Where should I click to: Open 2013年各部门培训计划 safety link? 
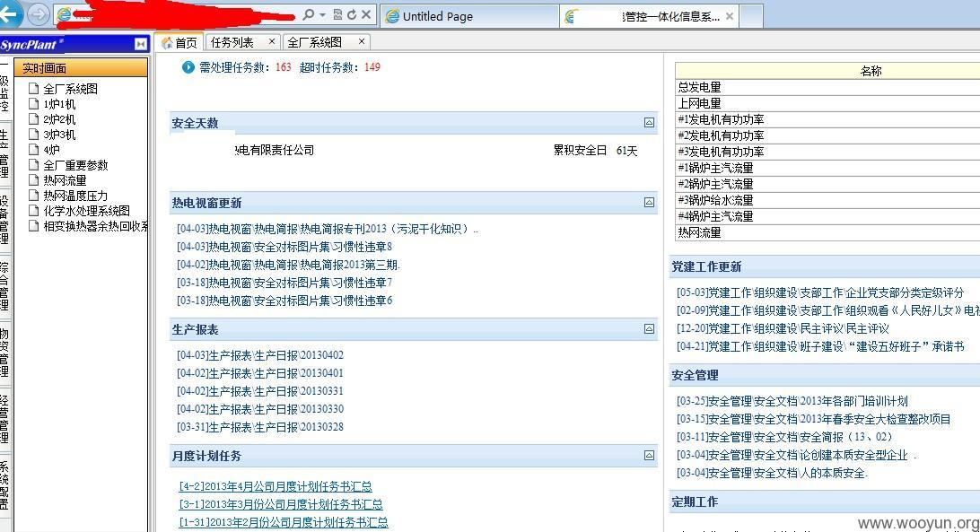pos(792,401)
